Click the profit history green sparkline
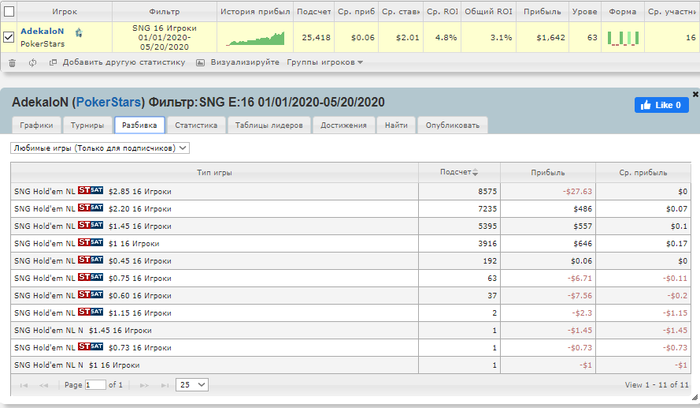Viewport: 700px width, 408px height. (x=255, y=38)
